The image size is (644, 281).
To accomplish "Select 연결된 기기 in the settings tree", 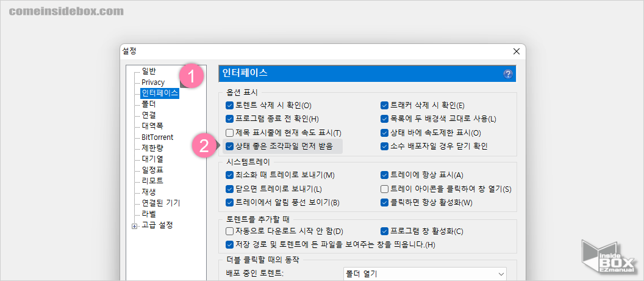I will pos(160,203).
